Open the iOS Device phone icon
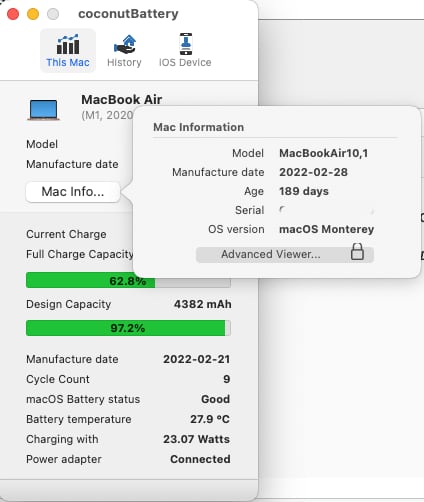Screen dimensions: 424x502 point(186,44)
